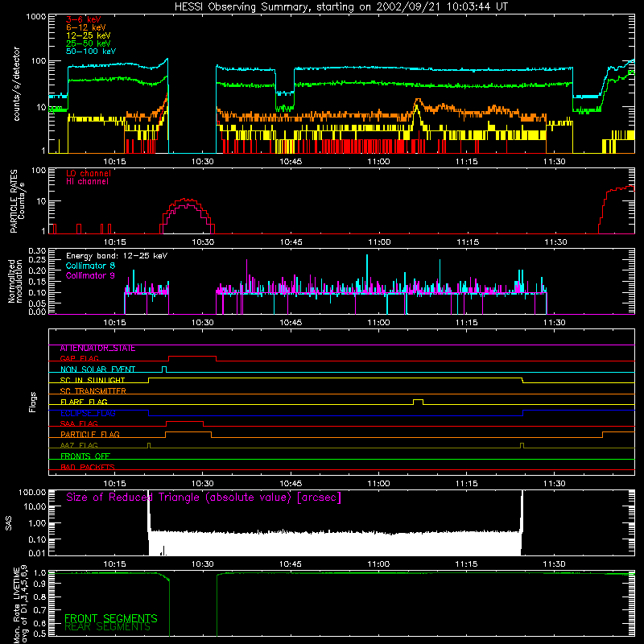644x644 pixels.
Task: Click the BAD_PACKETS flag label
Action: click(88, 467)
